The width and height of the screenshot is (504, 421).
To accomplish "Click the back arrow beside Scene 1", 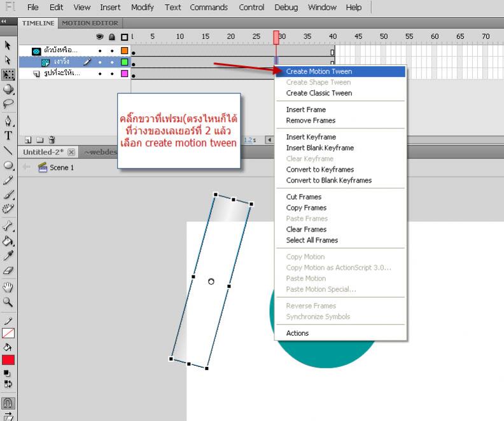I will tap(26, 167).
